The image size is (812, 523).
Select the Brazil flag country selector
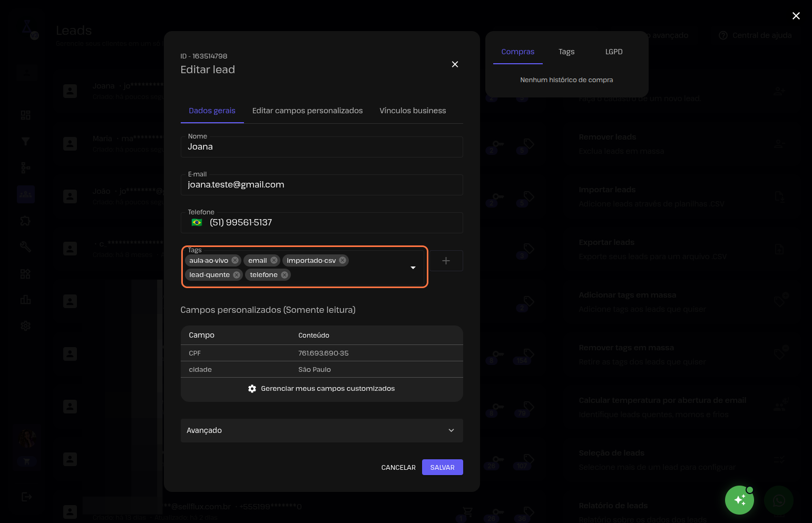197,222
